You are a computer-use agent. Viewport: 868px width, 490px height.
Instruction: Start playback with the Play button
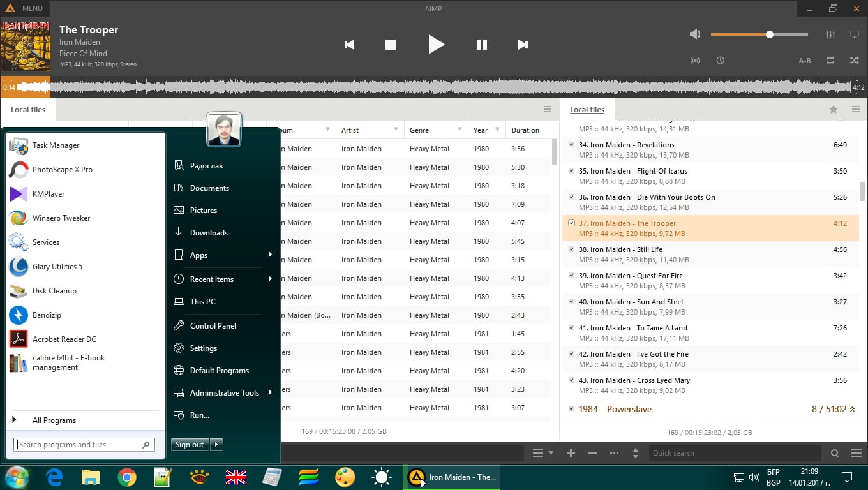tap(436, 45)
